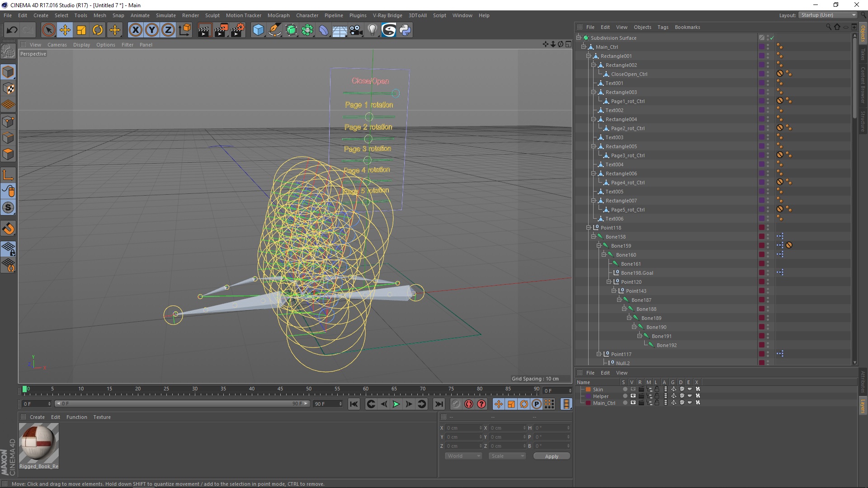Screen dimensions: 868x488
Task: Add a floor environment object icon
Action: click(x=340, y=30)
